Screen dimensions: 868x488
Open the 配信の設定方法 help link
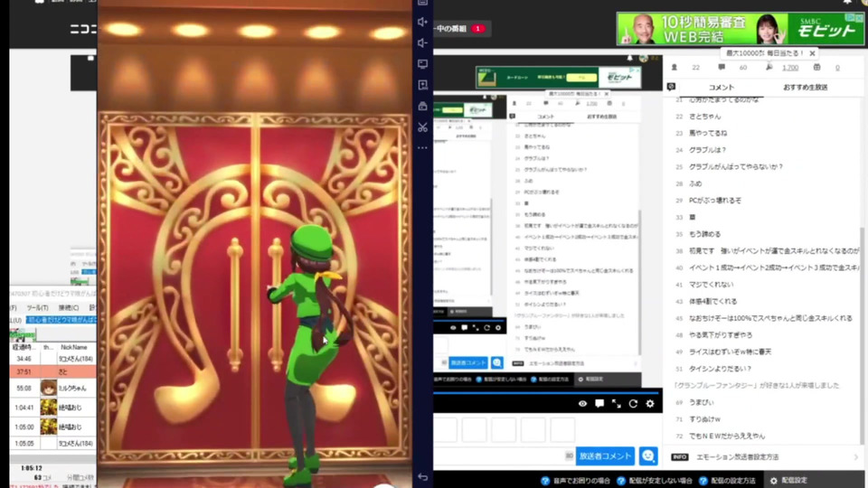[727, 480]
